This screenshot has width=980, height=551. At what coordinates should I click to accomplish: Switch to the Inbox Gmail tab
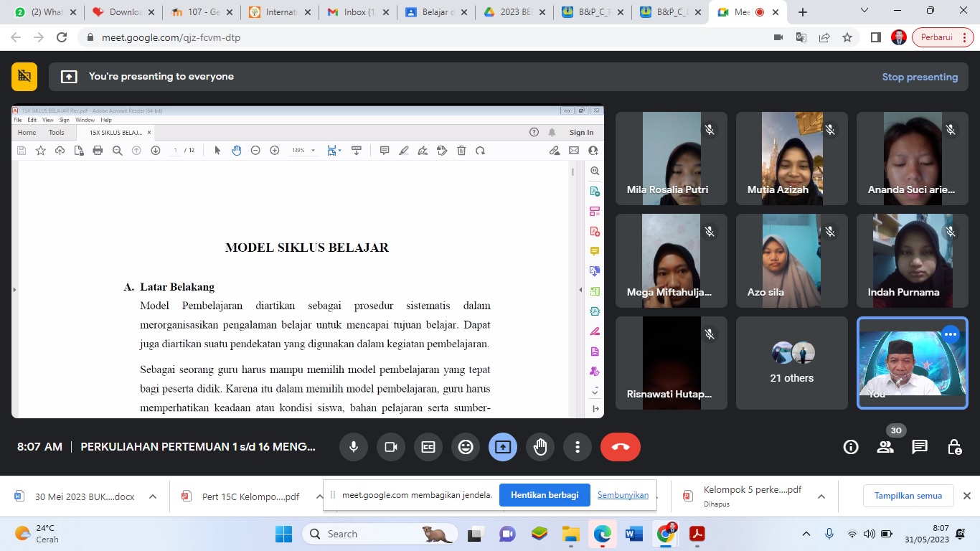(355, 12)
